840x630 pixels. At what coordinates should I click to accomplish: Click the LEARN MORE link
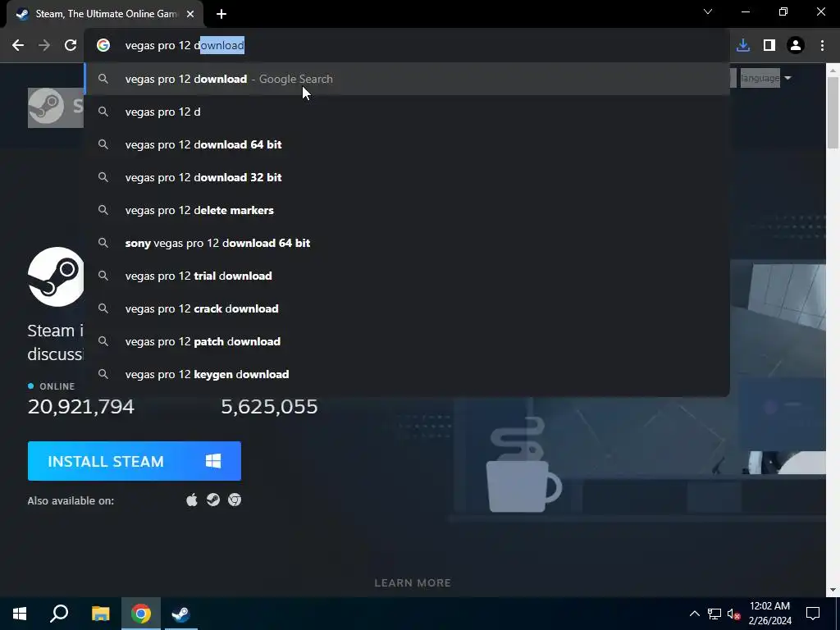413,583
